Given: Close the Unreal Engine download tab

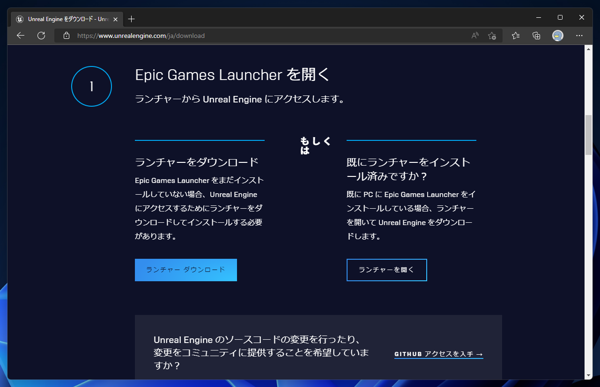Looking at the screenshot, I should point(116,19).
